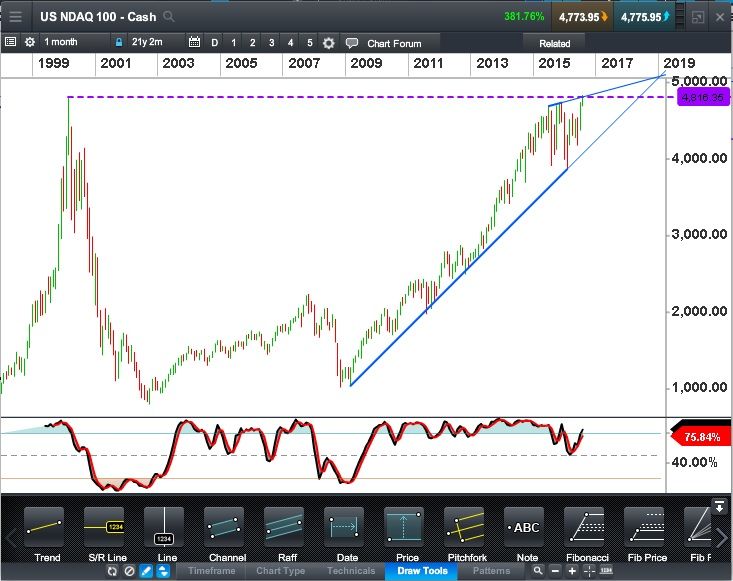Screen dimensions: 733x581
Task: Toggle the blue period lock icon
Action: (119, 43)
